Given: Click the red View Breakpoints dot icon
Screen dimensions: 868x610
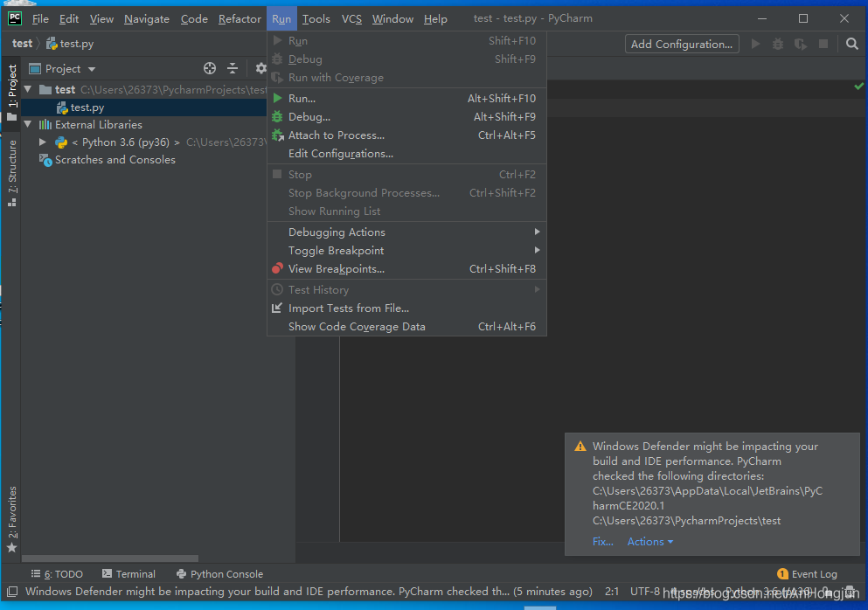Looking at the screenshot, I should [x=277, y=268].
